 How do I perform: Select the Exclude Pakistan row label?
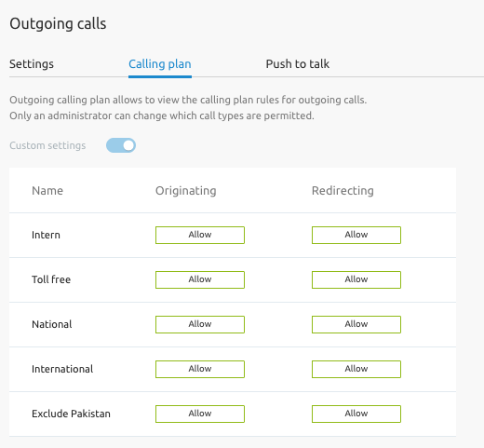pos(71,414)
